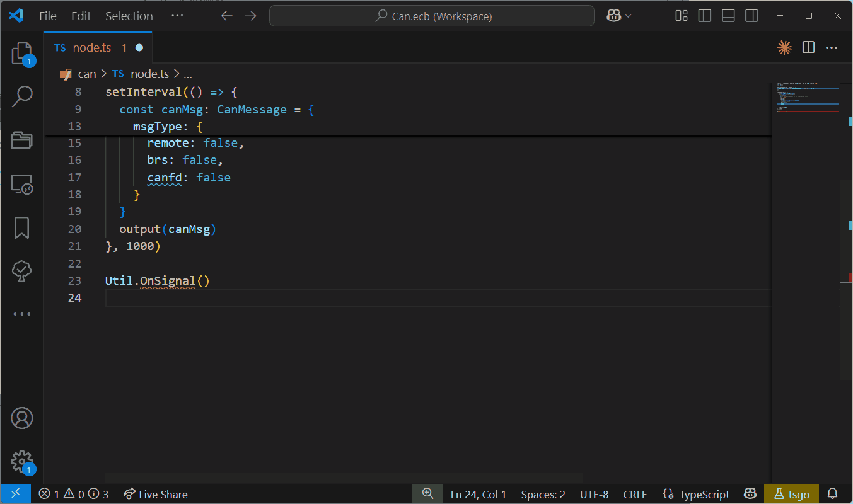Image resolution: width=853 pixels, height=504 pixels.
Task: Click the command center search box
Action: [432, 16]
